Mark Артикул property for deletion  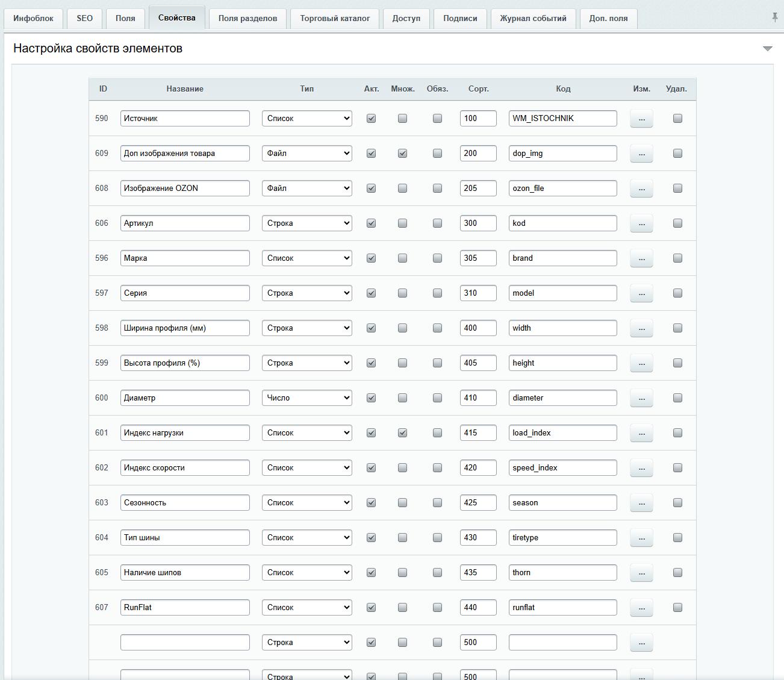[x=677, y=223]
